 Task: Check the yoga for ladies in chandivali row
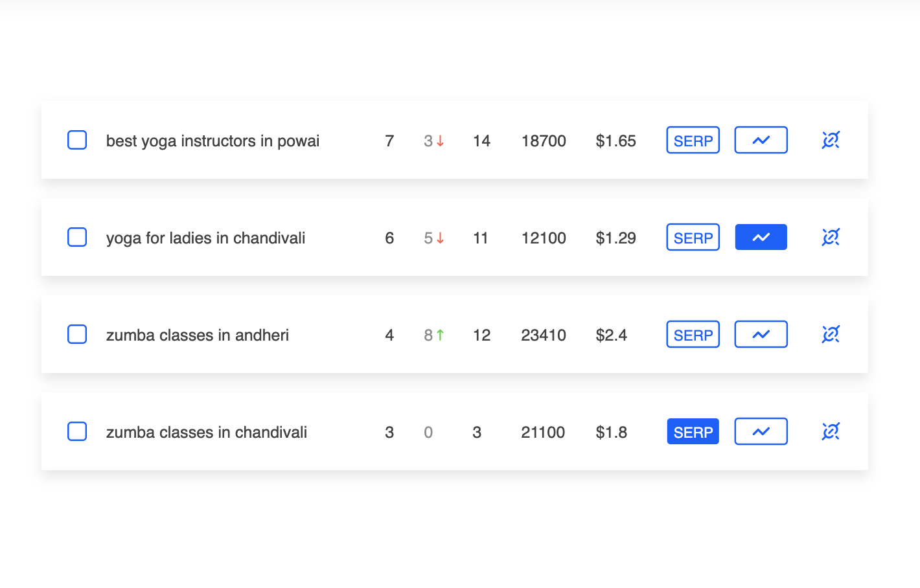pyautogui.click(x=77, y=237)
